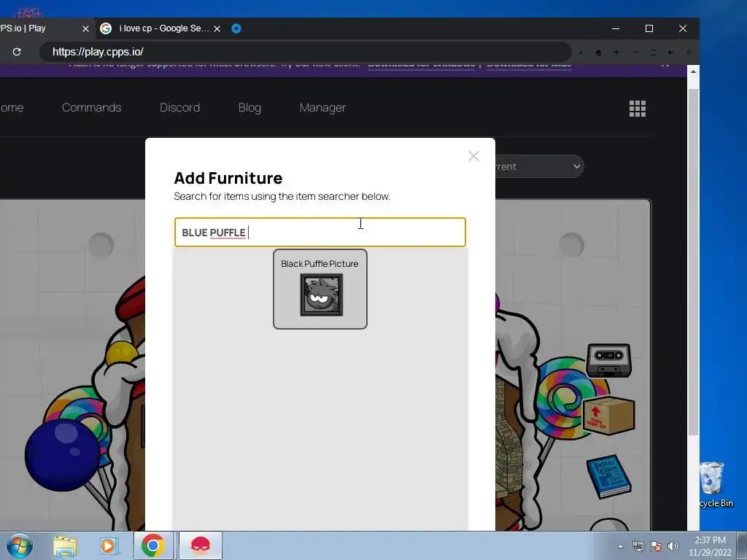Open the Better Igloos catalog book
Viewport: 747px width, 560px height.
(x=609, y=477)
